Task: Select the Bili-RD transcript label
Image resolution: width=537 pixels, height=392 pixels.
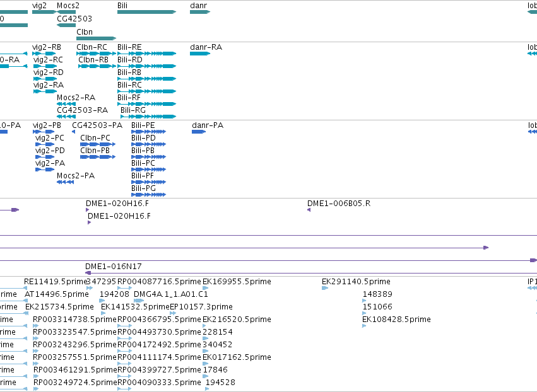Action: coord(130,60)
